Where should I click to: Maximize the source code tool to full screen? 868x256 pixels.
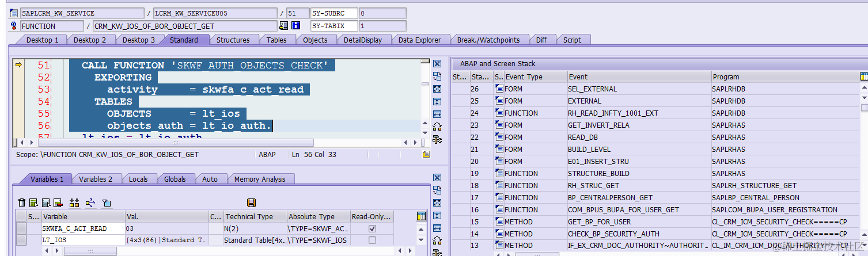tap(437, 89)
